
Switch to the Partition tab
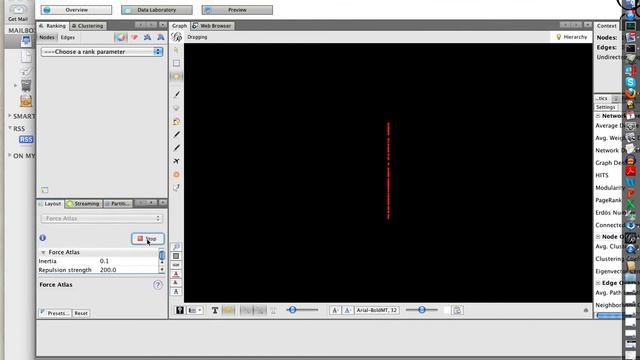[118, 203]
